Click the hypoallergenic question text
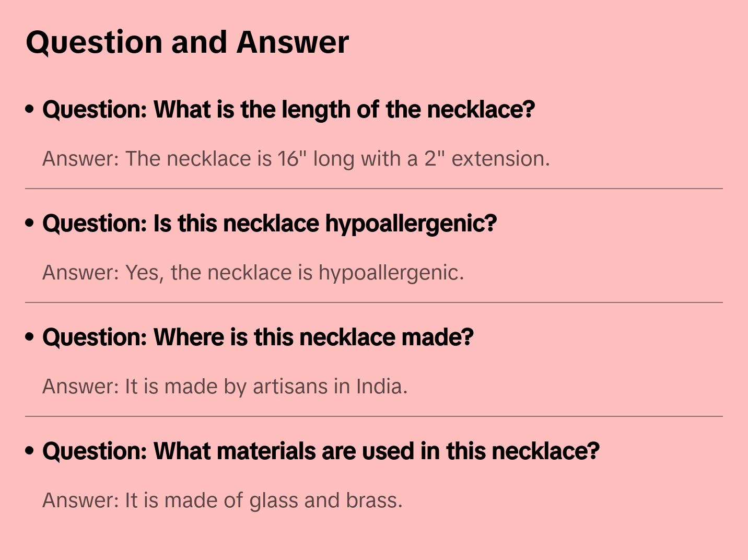 269,224
